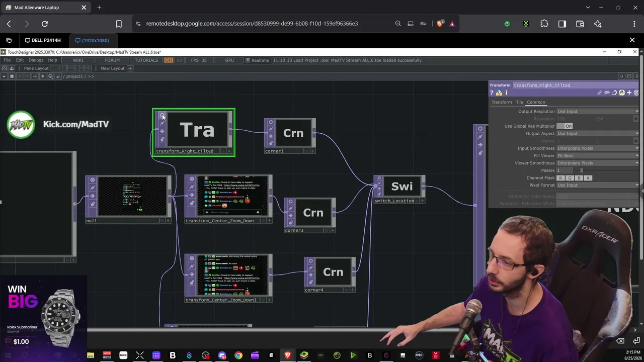Open browser tab search chevron
Viewport: 644px width, 362px height.
(x=588, y=8)
